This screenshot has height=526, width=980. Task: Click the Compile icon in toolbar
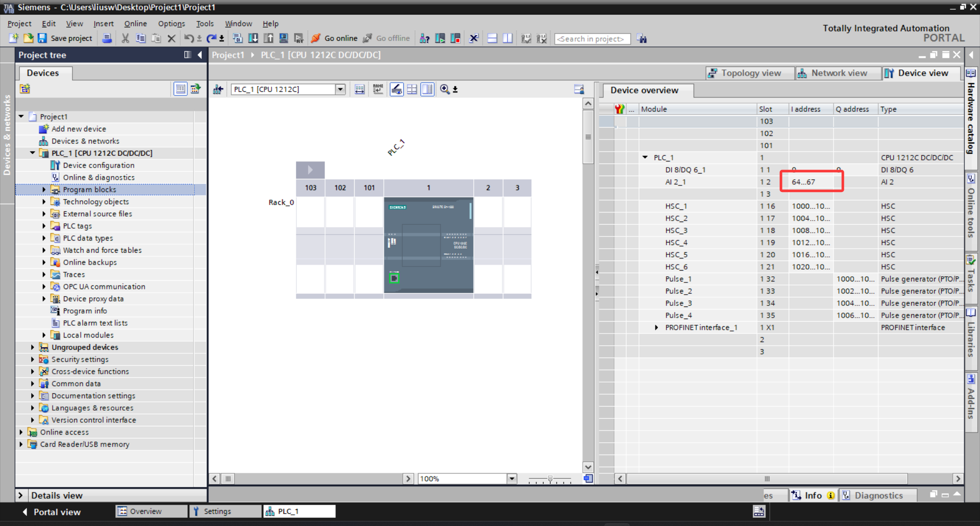(237, 38)
